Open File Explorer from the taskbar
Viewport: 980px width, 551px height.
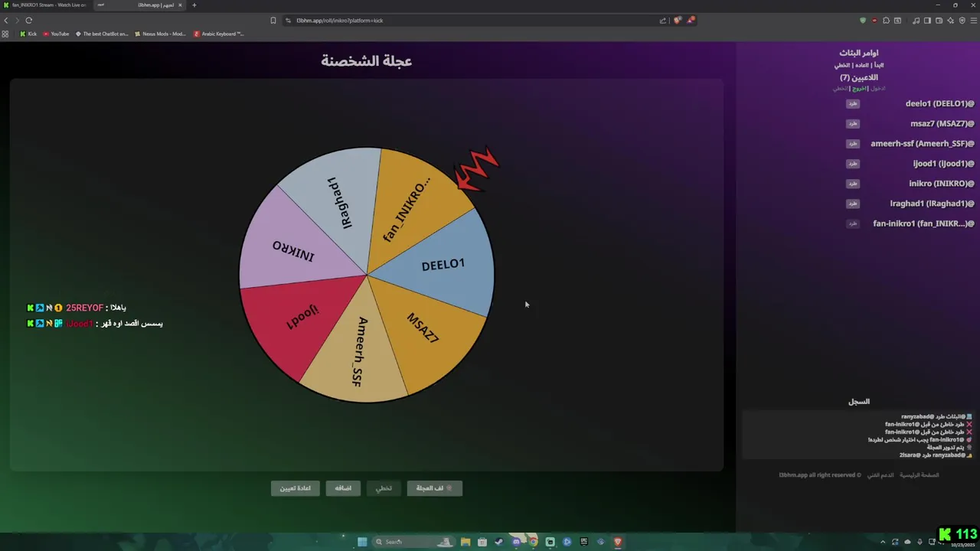(x=465, y=542)
